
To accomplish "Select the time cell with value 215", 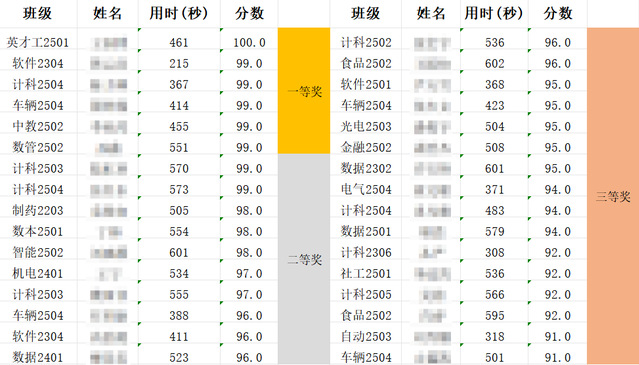I will [179, 64].
